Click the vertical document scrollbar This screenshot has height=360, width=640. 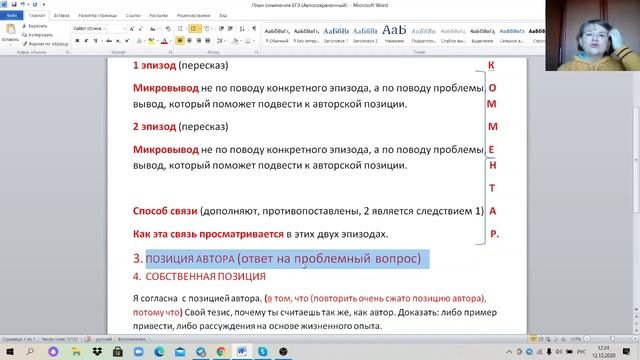(636, 159)
